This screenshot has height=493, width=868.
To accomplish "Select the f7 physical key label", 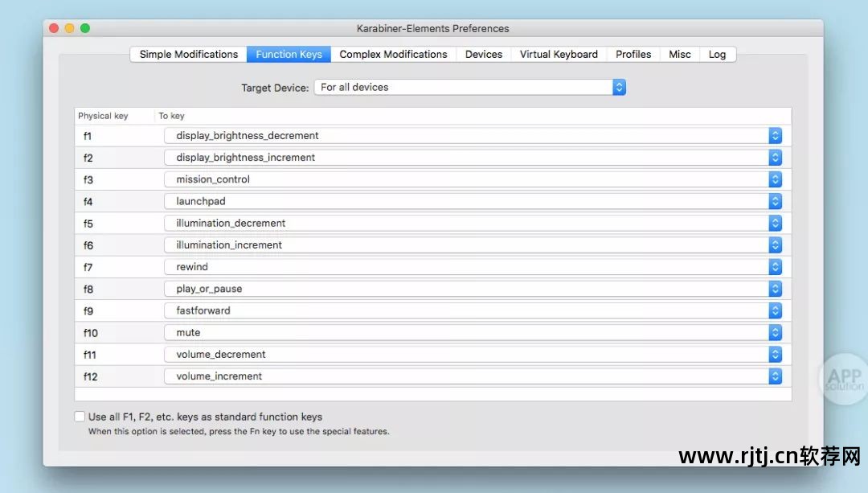I will 88,267.
